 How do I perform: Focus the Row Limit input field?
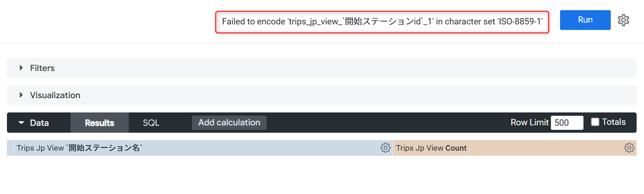pyautogui.click(x=567, y=123)
